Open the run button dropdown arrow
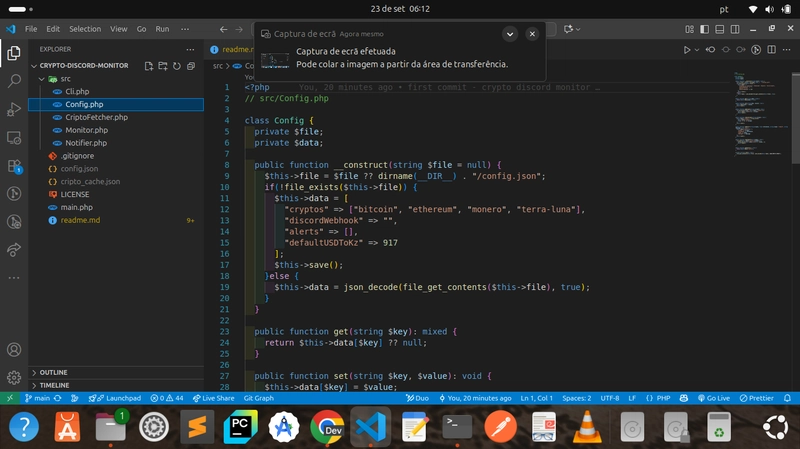 click(x=699, y=49)
